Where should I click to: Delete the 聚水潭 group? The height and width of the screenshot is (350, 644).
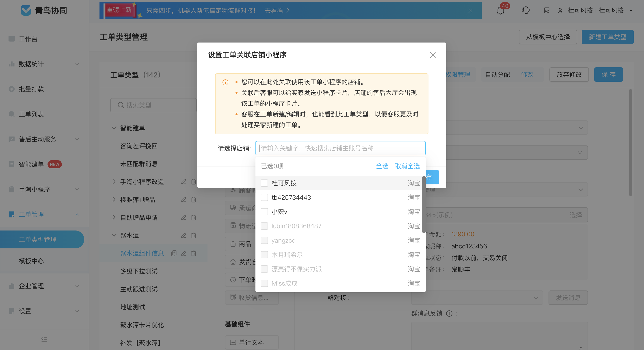click(194, 235)
